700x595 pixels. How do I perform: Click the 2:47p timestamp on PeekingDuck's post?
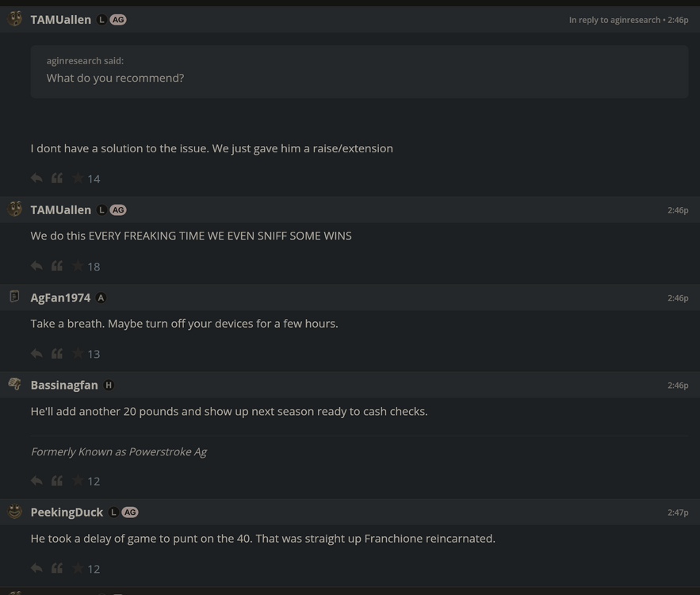coord(680,512)
